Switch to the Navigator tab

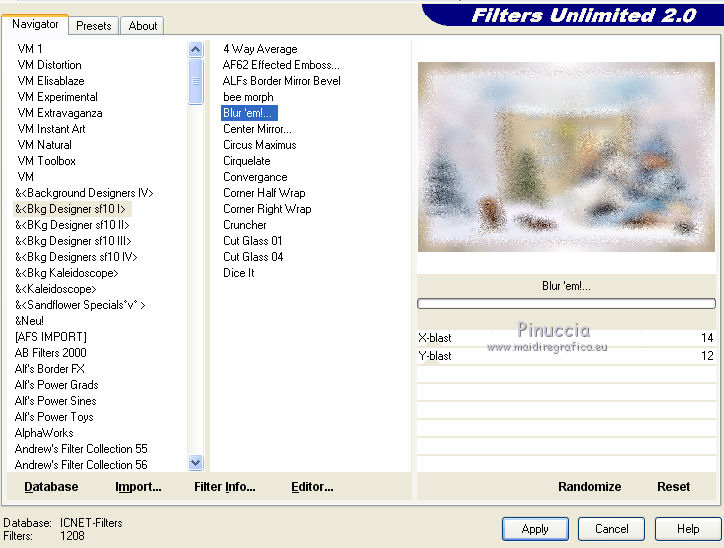pyautogui.click(x=35, y=24)
